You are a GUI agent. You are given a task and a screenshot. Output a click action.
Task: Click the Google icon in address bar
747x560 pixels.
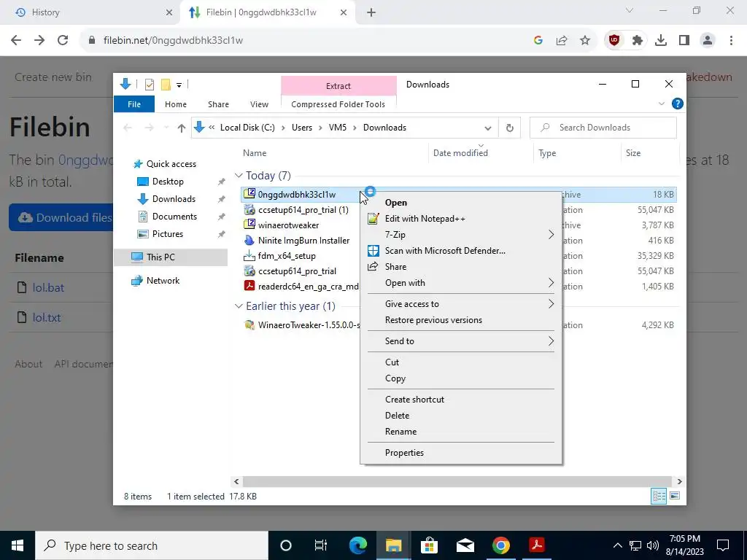(x=538, y=41)
